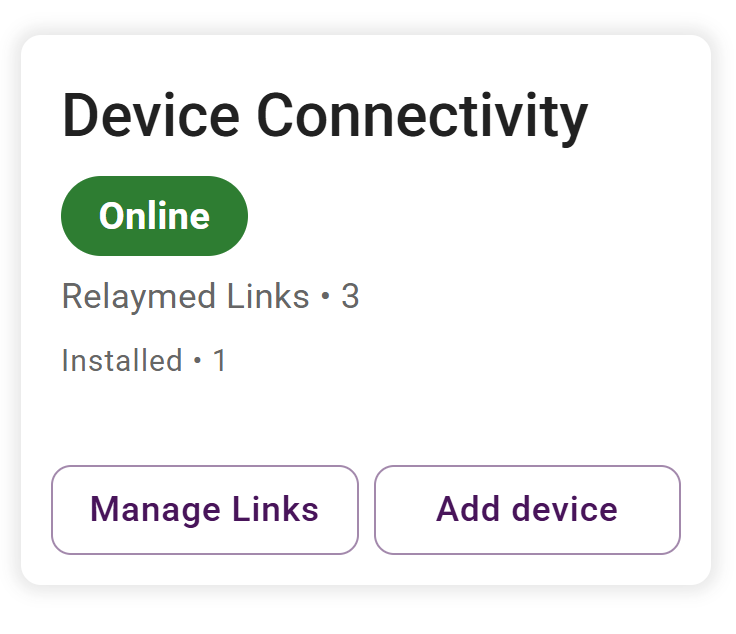Click the number 1 beside Installed

click(220, 360)
